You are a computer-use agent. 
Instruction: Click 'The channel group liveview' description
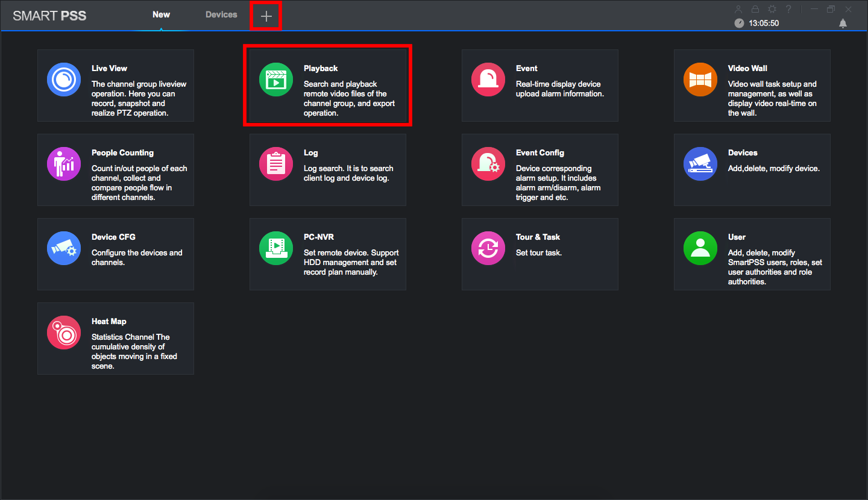tap(139, 98)
